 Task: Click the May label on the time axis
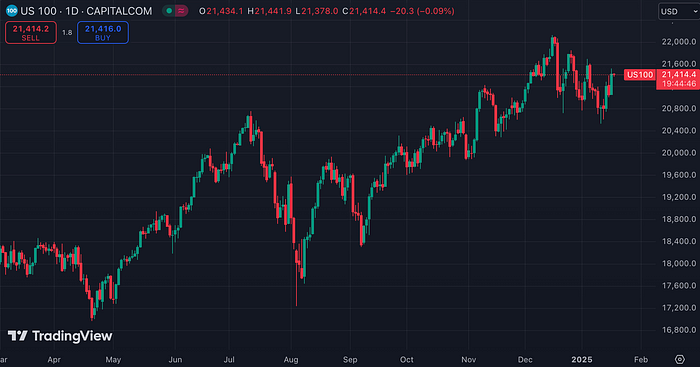(x=113, y=359)
